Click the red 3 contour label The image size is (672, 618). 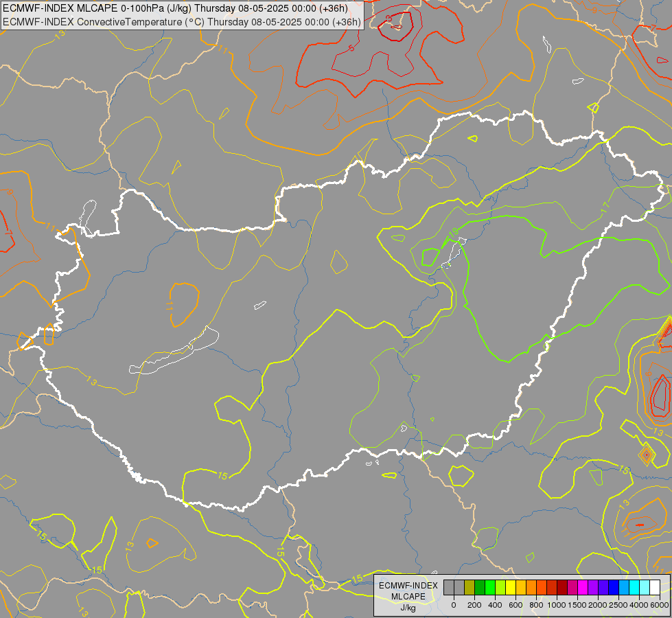pos(389,19)
